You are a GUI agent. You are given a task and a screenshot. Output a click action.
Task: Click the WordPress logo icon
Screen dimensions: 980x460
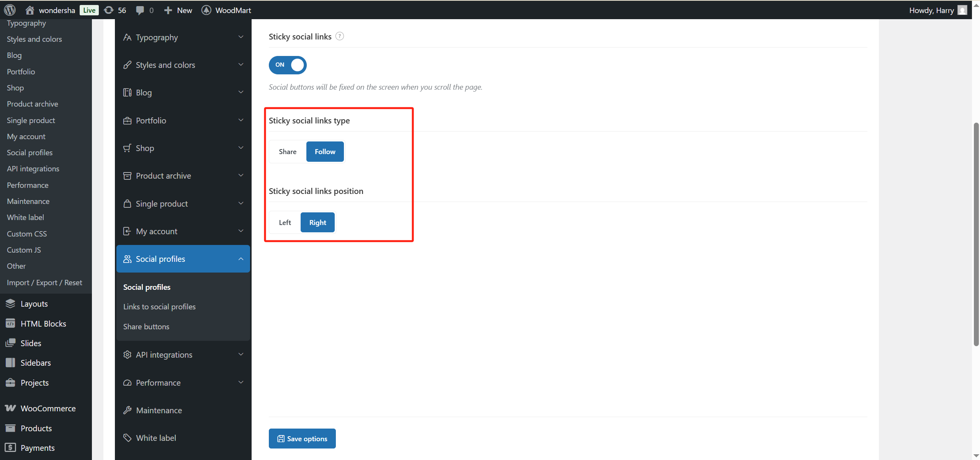[x=10, y=10]
